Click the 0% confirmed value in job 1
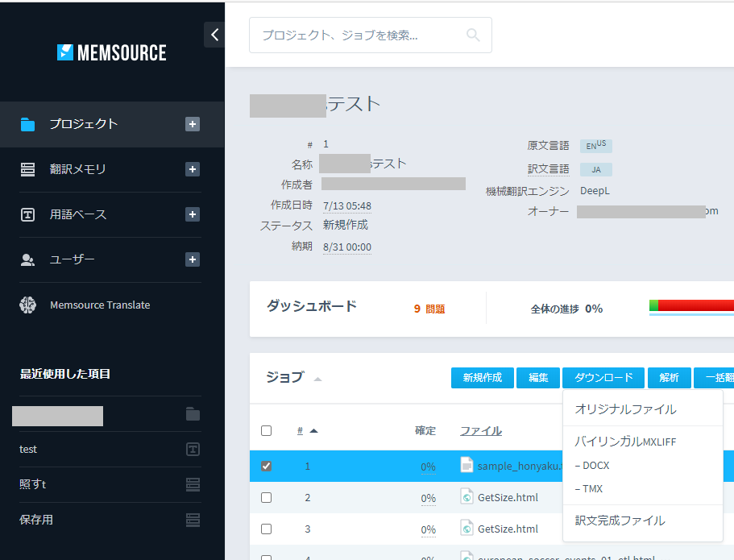 point(429,467)
